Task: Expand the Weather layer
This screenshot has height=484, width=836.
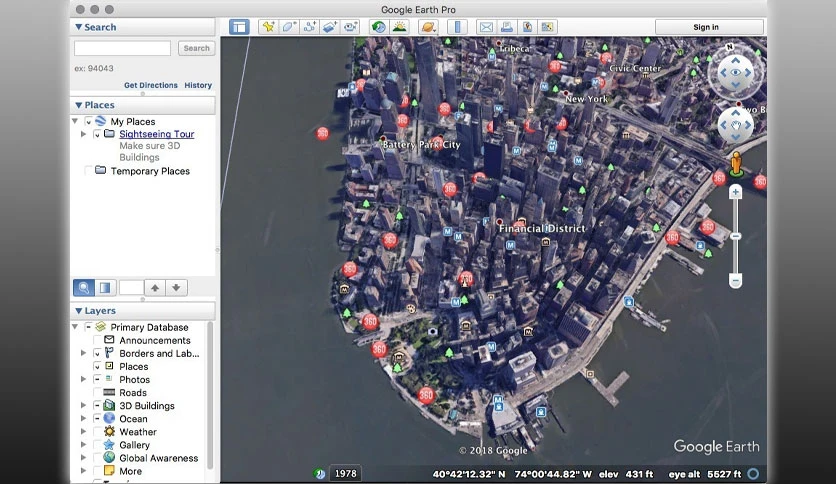Action: 83,431
